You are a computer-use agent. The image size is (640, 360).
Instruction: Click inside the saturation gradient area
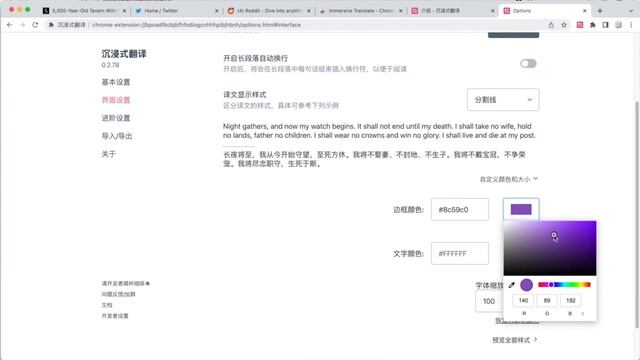(x=550, y=248)
